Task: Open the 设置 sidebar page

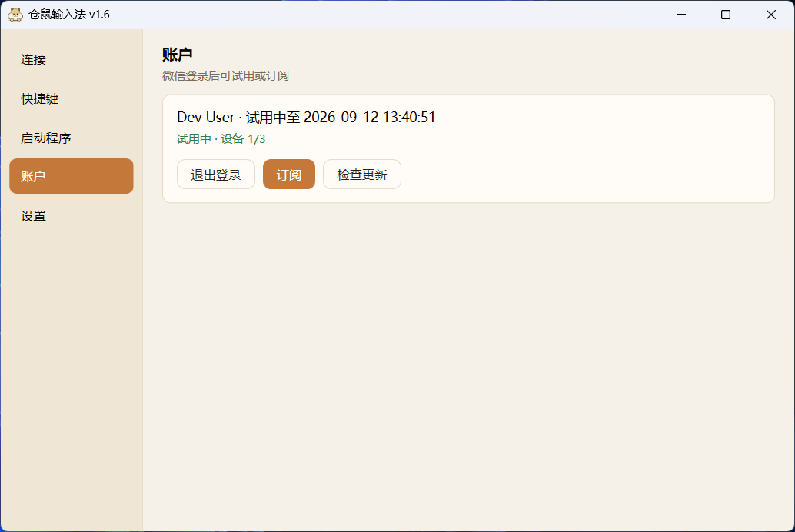Action: (71, 215)
